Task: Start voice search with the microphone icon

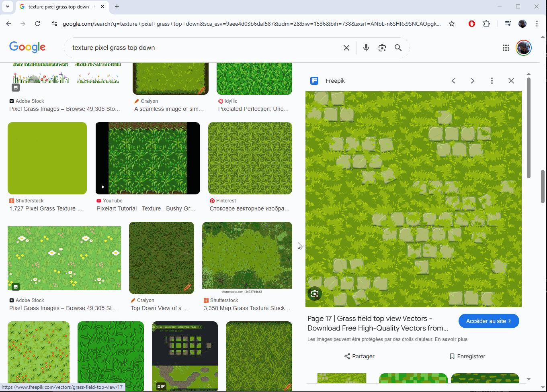Action: 366,47
